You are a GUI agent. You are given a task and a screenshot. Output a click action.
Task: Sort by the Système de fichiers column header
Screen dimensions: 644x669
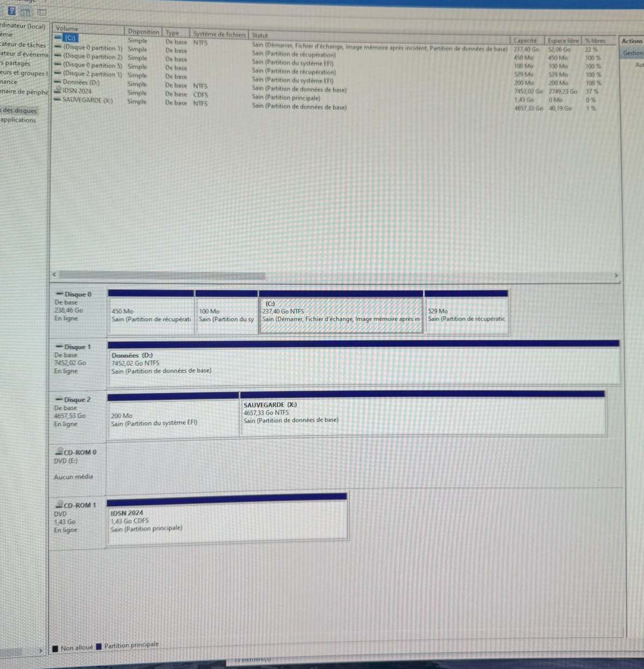219,35
